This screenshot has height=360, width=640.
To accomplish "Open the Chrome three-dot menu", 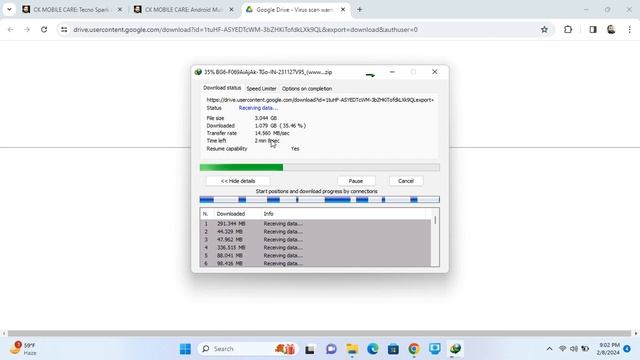I will [629, 29].
